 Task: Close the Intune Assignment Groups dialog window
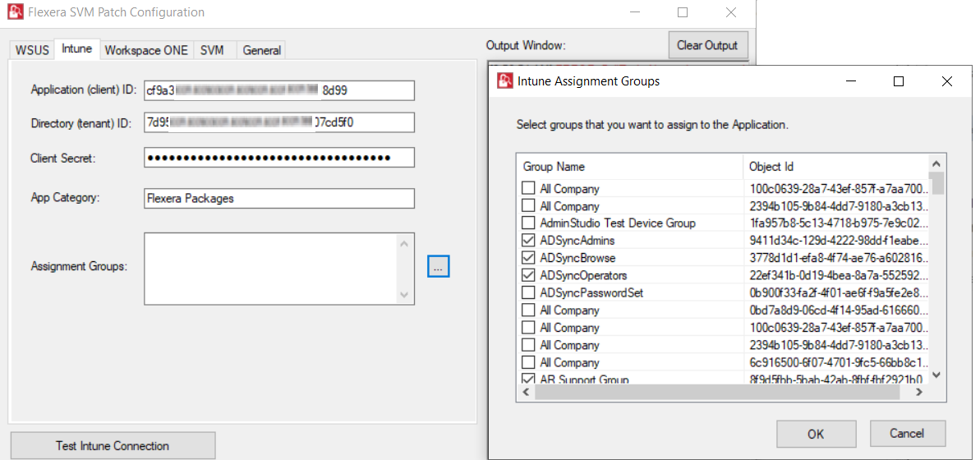click(947, 81)
